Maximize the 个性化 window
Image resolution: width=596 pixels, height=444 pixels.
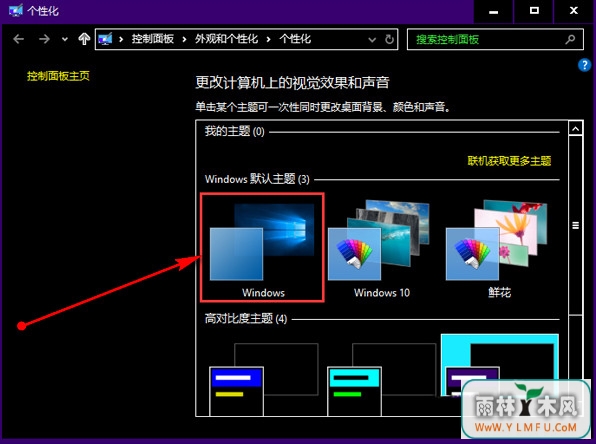pyautogui.click(x=534, y=11)
